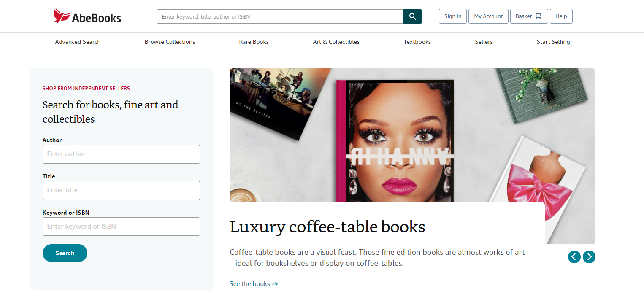The width and height of the screenshot is (644, 302).
Task: Open Advanced Search
Action: click(x=78, y=42)
